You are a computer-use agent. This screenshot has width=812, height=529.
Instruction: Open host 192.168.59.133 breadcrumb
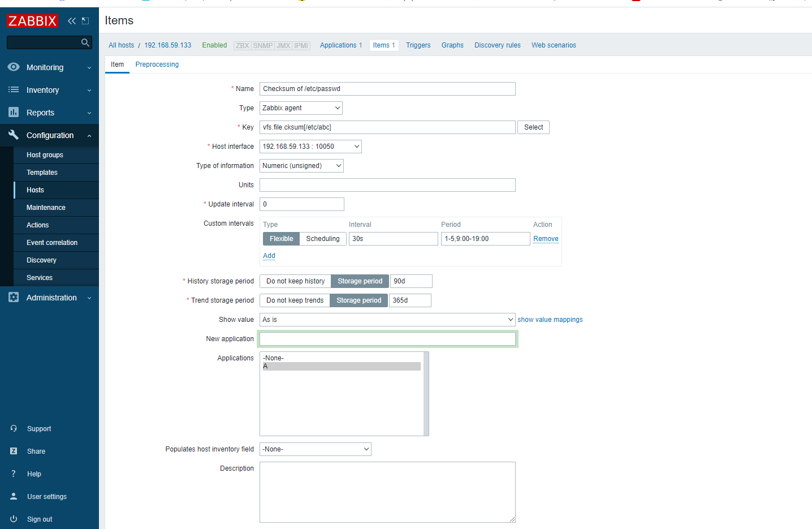click(x=168, y=45)
